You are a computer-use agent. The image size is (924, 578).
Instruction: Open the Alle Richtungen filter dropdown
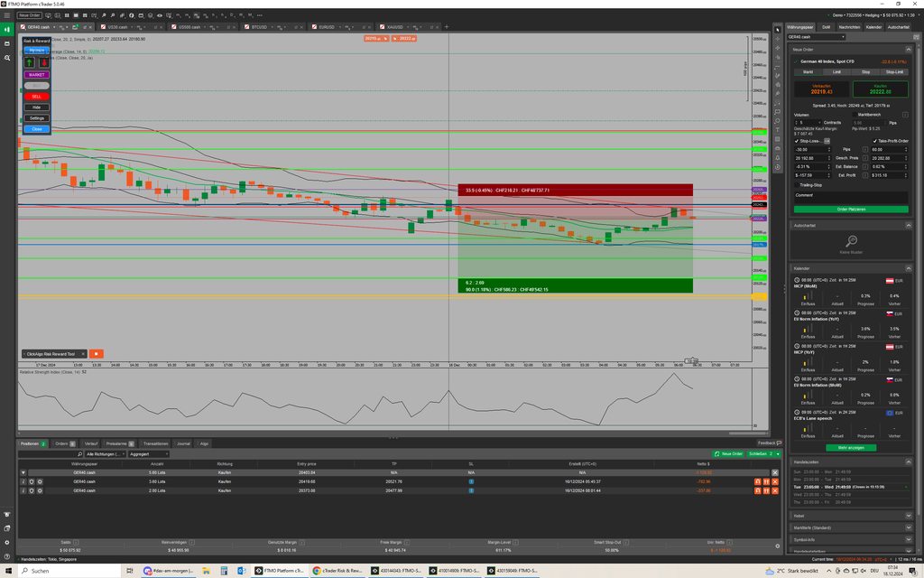coord(105,454)
